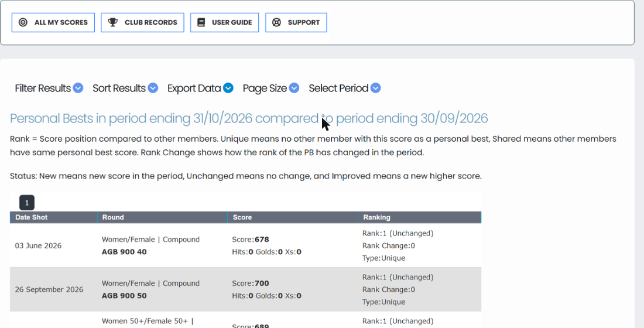Select the Personal Bests period heading

249,118
